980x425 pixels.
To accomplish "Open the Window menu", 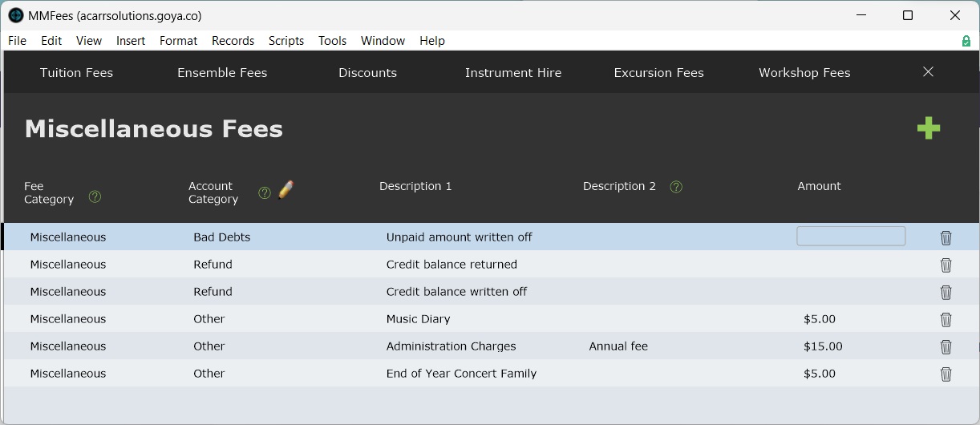I will click(x=383, y=41).
